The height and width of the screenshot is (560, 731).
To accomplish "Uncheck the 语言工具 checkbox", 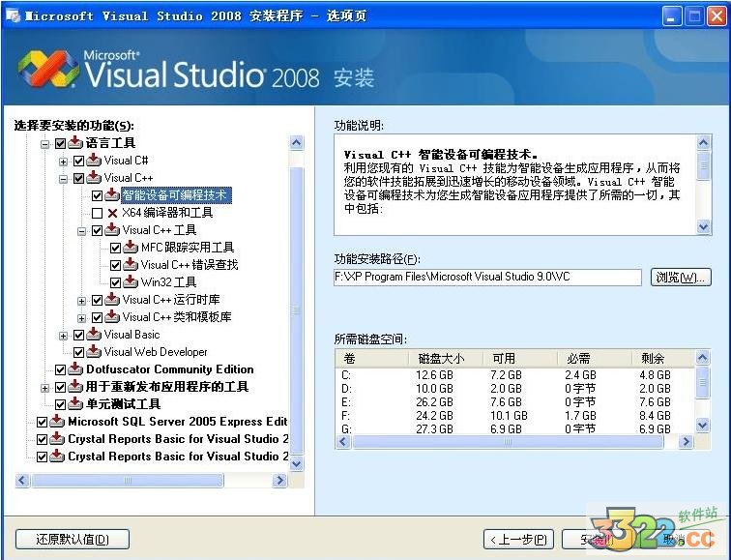I will pos(60,143).
